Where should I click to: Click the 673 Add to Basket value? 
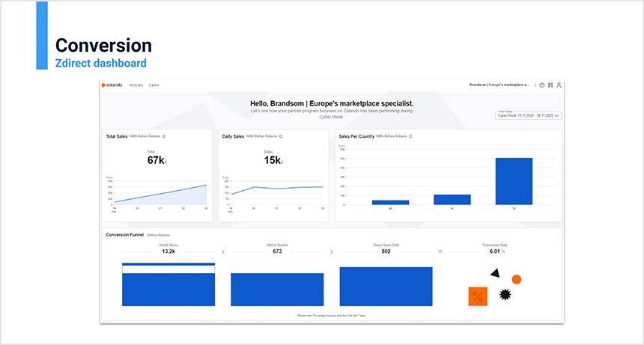(277, 251)
